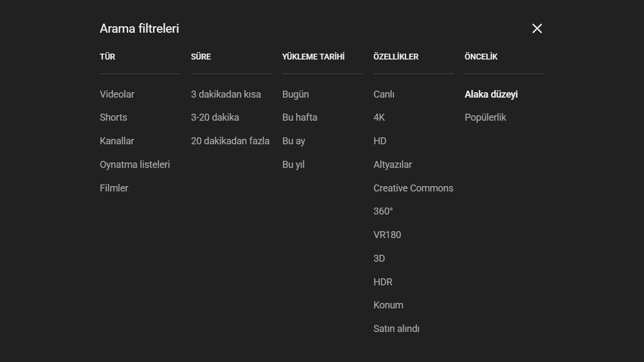Select 20 dakikadan fazla duration

point(230,141)
